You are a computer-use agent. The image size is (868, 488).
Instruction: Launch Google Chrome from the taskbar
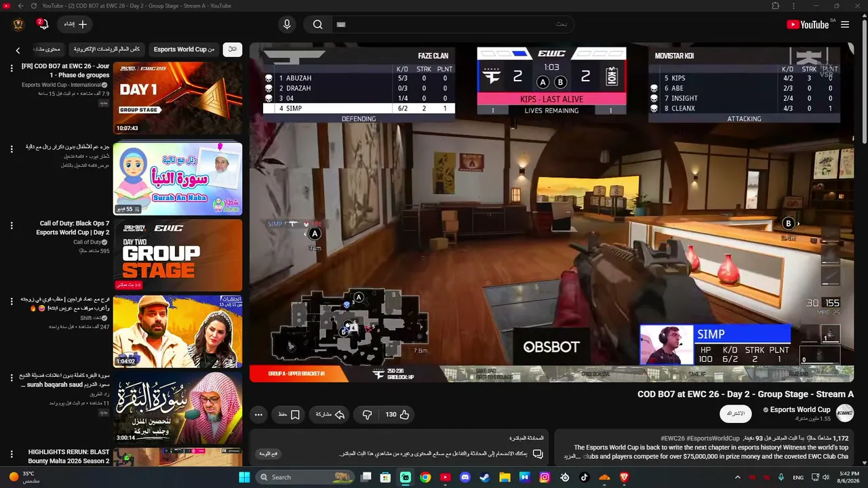[x=425, y=477]
